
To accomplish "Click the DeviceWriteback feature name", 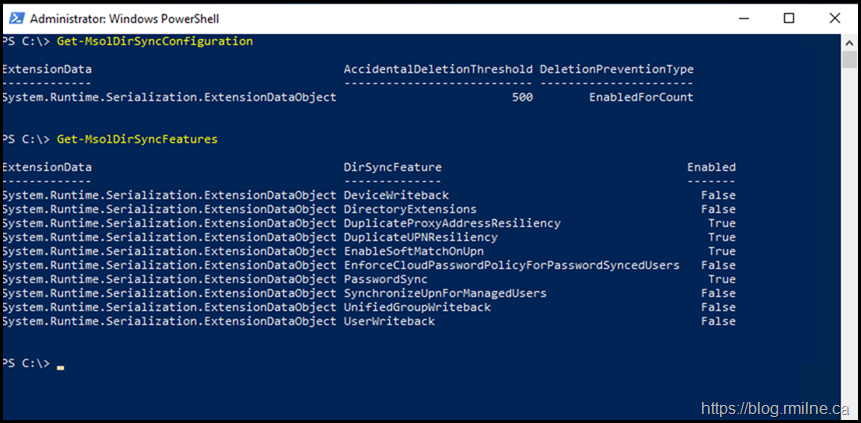I will [x=396, y=195].
